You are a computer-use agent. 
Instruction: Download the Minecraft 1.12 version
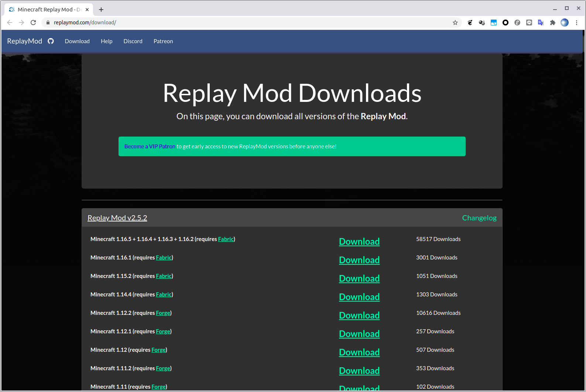[359, 352]
